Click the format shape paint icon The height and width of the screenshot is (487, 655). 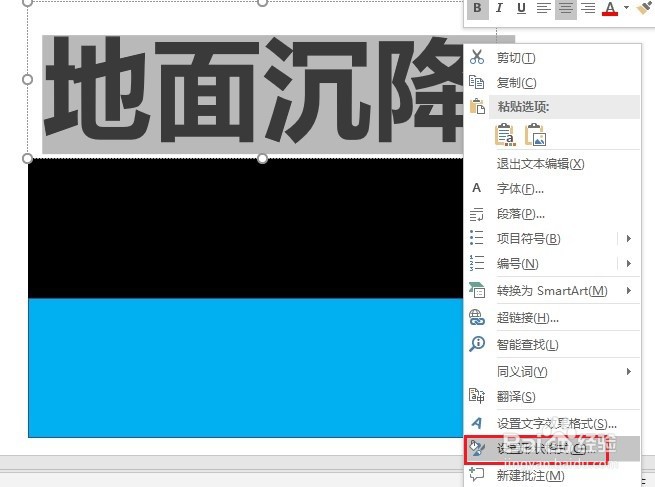click(477, 448)
